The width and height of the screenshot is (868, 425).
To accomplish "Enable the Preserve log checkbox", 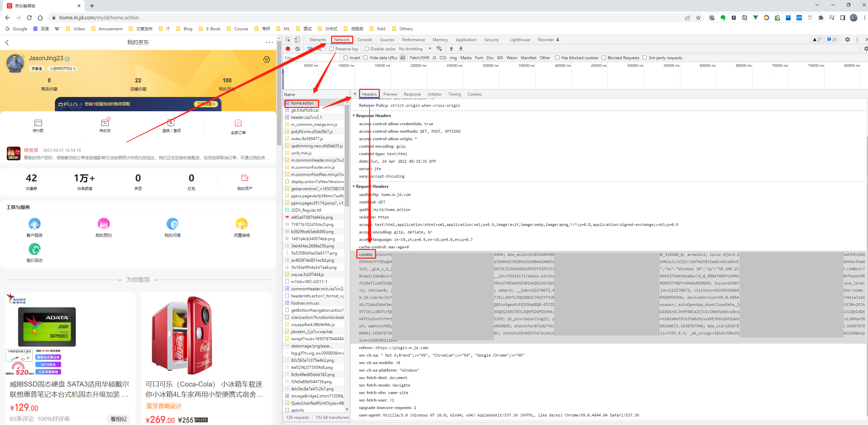I will click(331, 49).
